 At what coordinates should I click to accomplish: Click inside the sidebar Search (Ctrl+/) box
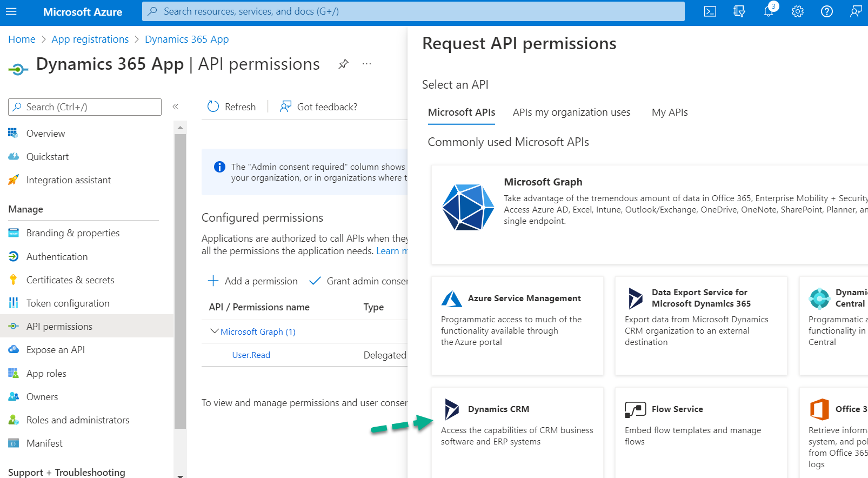coord(85,107)
